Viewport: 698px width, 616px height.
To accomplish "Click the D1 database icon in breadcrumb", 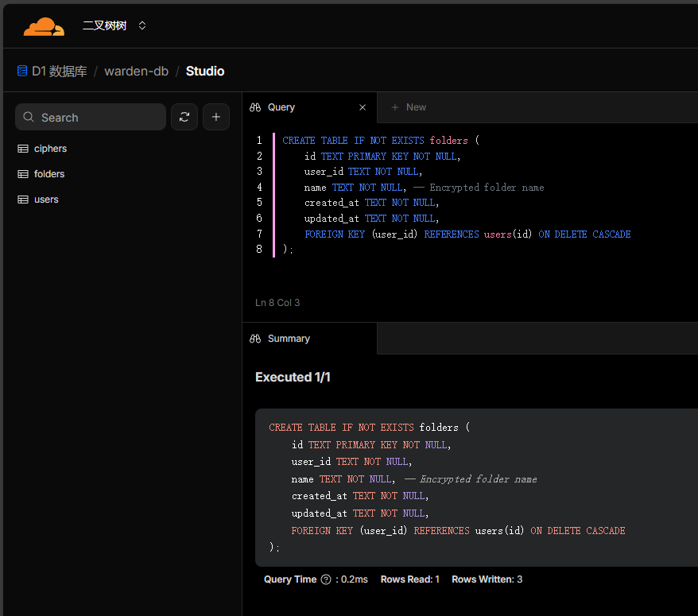I will pos(22,71).
